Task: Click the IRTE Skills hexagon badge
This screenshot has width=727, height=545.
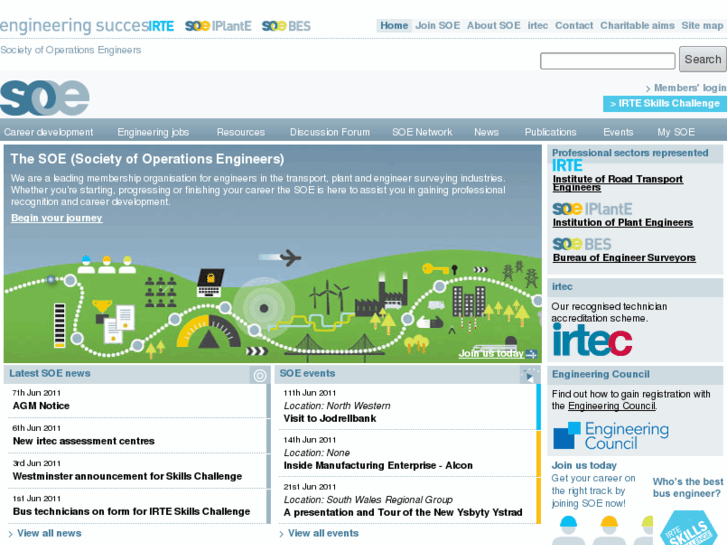Action: (x=689, y=528)
